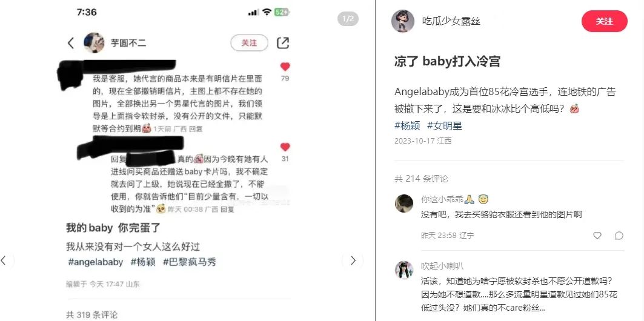This screenshot has width=644, height=321.
Task: Open the share icon in screenshot header
Action: (283, 42)
